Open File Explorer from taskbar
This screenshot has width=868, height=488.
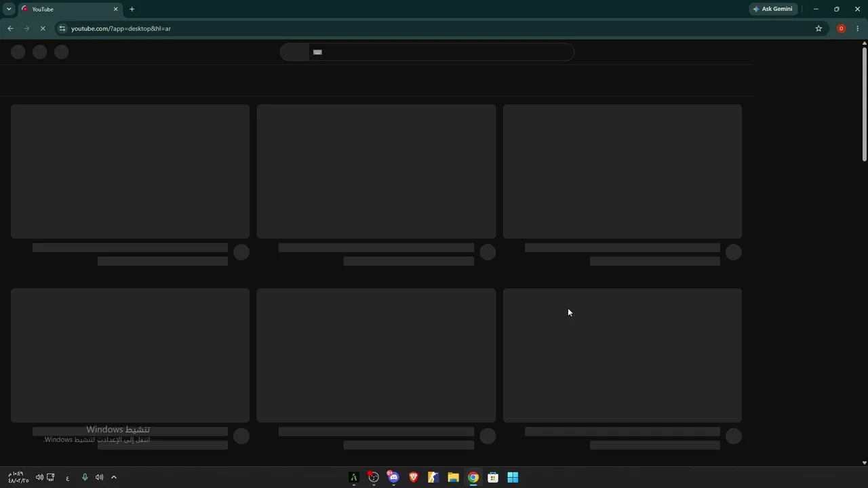[x=453, y=477]
